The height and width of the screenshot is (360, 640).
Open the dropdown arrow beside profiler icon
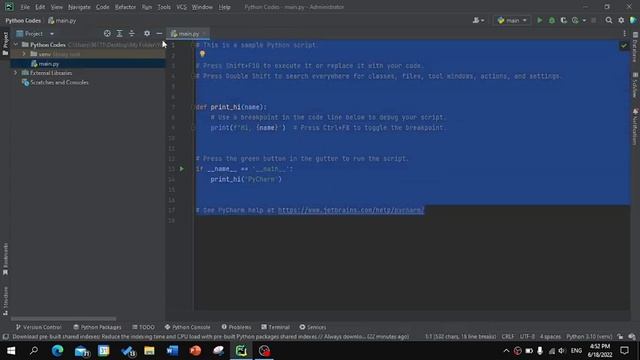(584, 20)
